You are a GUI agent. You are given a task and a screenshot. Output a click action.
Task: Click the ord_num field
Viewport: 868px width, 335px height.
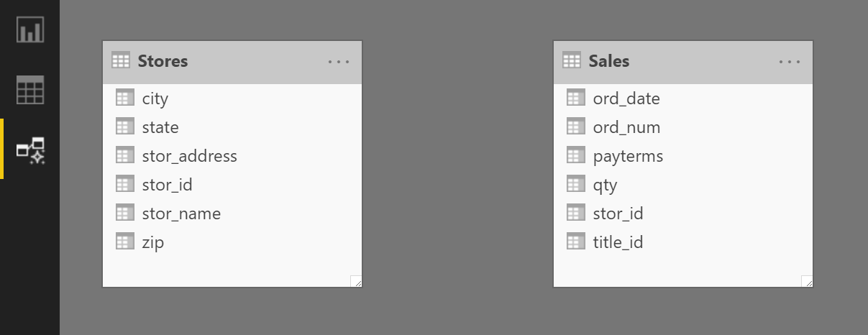[x=683, y=127]
